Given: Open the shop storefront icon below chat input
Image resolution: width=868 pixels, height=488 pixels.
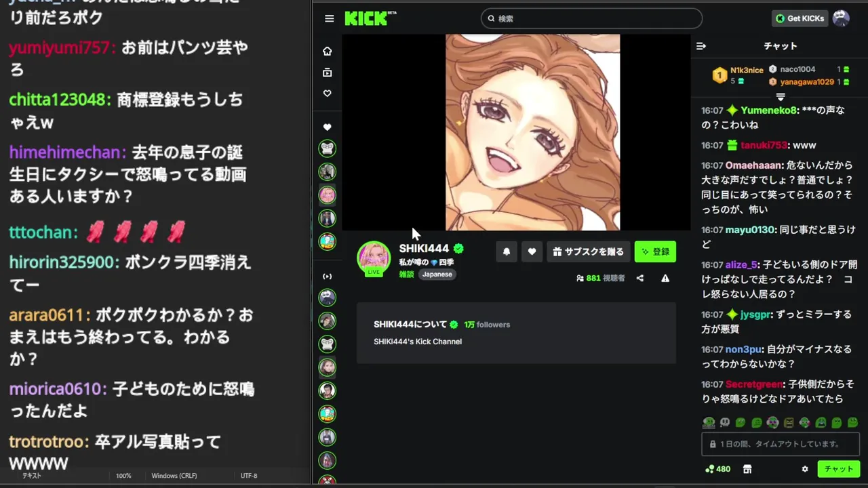Looking at the screenshot, I should click(x=747, y=469).
